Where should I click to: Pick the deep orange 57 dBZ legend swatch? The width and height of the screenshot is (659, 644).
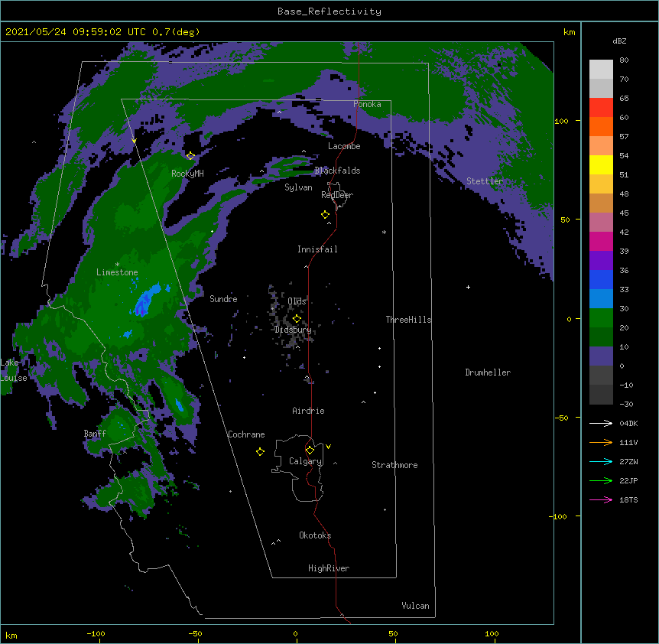(601, 126)
